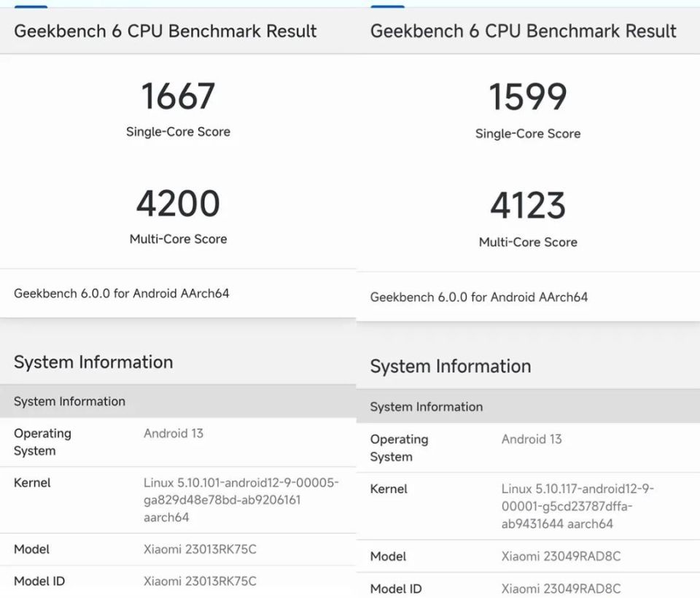
Task: Click Xiaomi 23049RAD8C in the Model row
Action: point(561,556)
